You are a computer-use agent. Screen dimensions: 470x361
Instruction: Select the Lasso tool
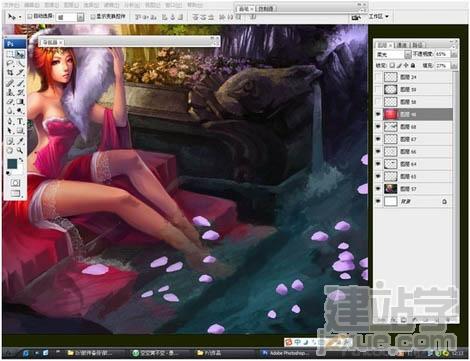pos(10,63)
